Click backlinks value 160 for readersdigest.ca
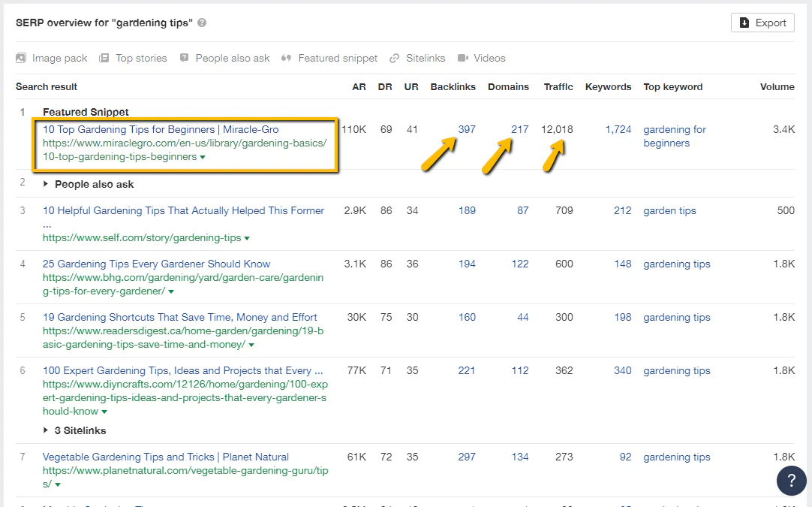812x507 pixels. [467, 317]
